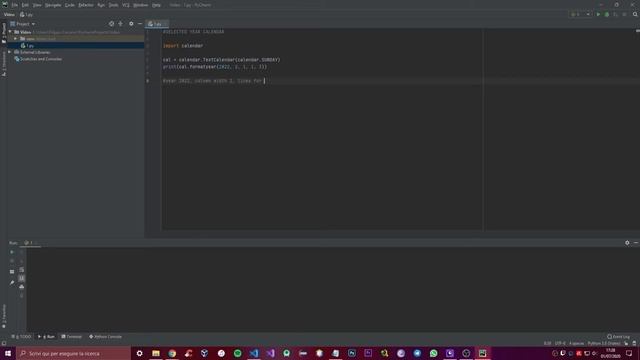Viewport: 640px width, 360px height.
Task: Open the Navigate menu
Action: click(x=53, y=5)
